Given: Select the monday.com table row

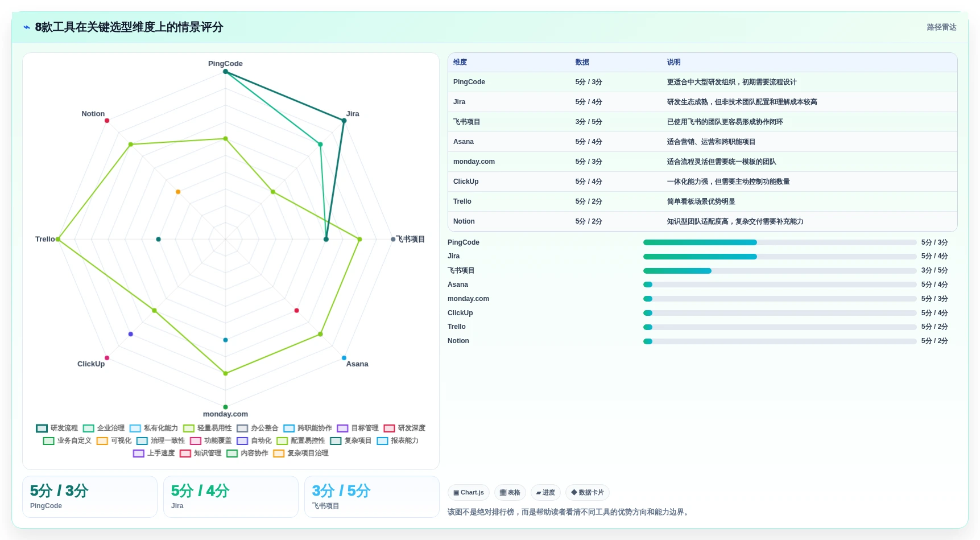Looking at the screenshot, I should 702,162.
